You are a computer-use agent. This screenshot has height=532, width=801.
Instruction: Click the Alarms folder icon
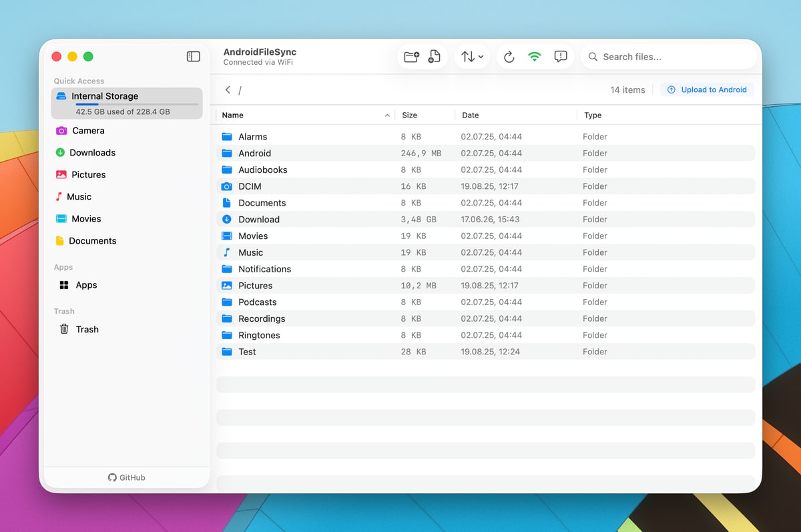point(226,137)
